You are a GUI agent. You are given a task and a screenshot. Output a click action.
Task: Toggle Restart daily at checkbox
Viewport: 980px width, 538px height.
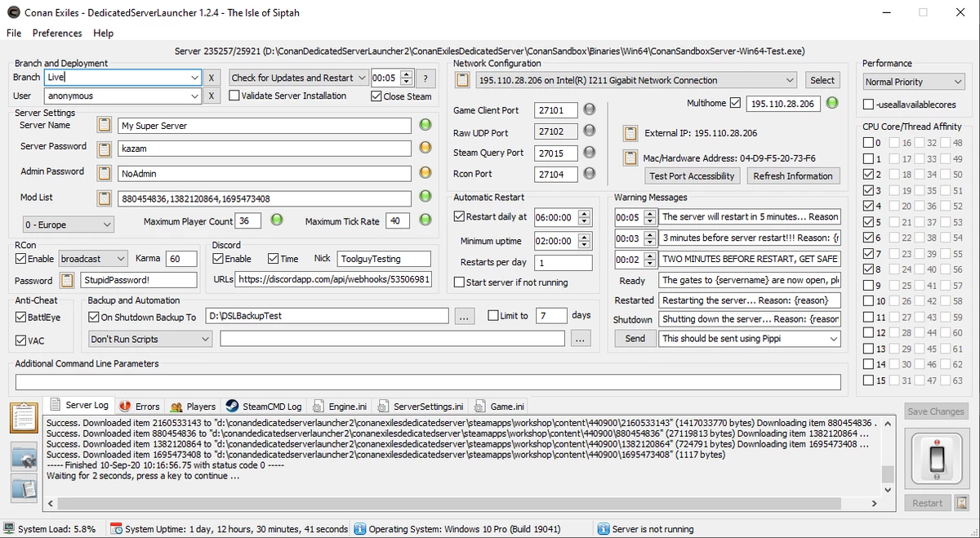[459, 217]
